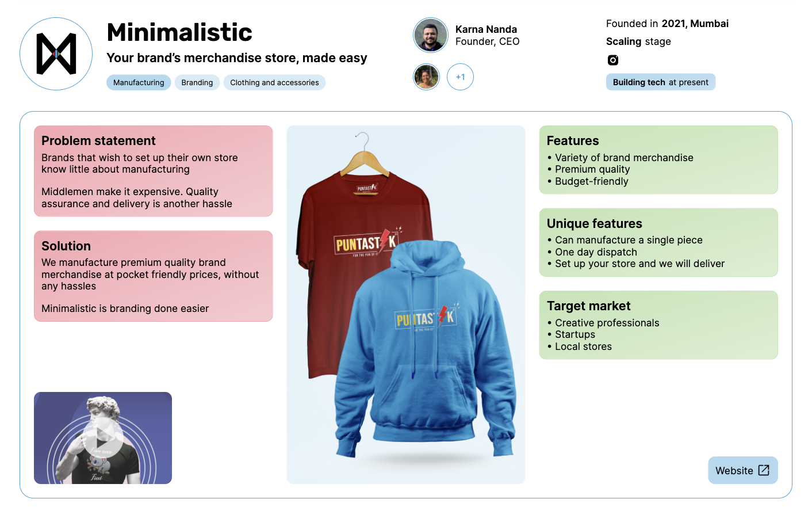Expand the +1 more team members
Screen dimensions: 812x518
point(460,77)
